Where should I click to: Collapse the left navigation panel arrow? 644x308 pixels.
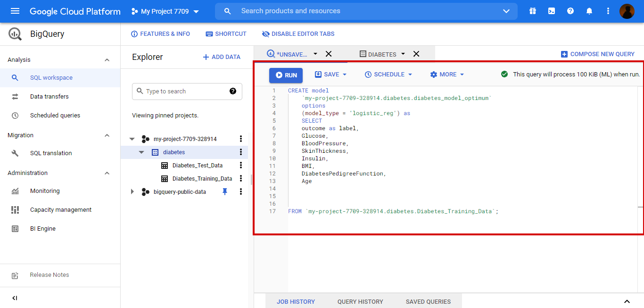15,298
